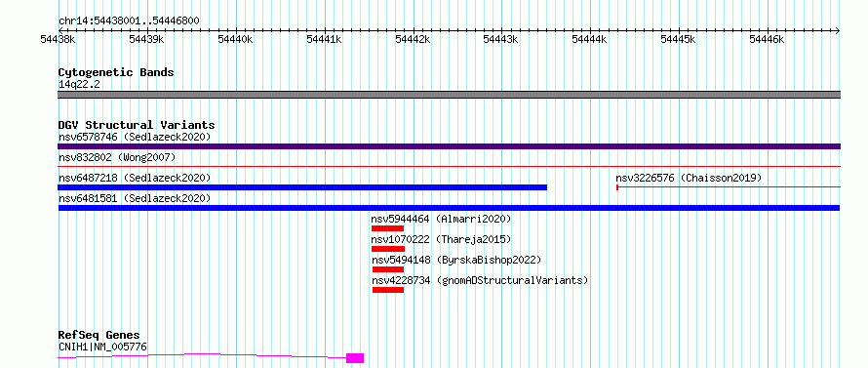Screen dimensions: 868x368
Task: Select the dark purple nsv6578746 variant bar
Action: pos(449,146)
